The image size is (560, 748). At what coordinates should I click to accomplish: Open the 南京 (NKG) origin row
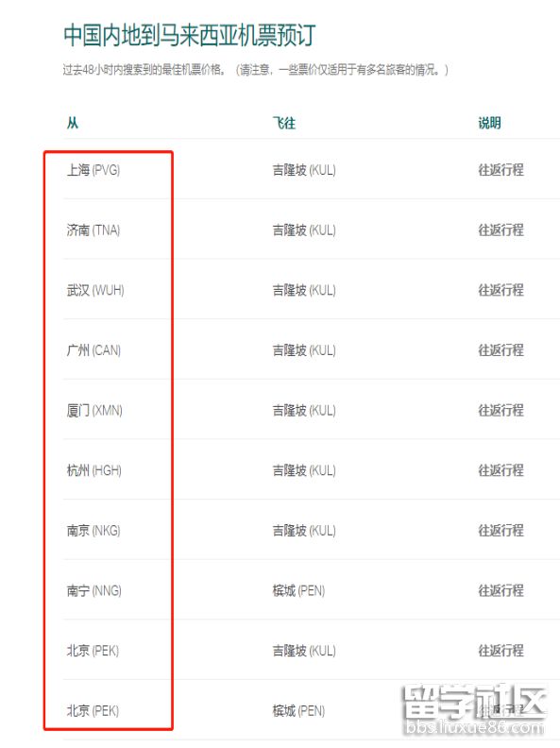[x=93, y=531]
